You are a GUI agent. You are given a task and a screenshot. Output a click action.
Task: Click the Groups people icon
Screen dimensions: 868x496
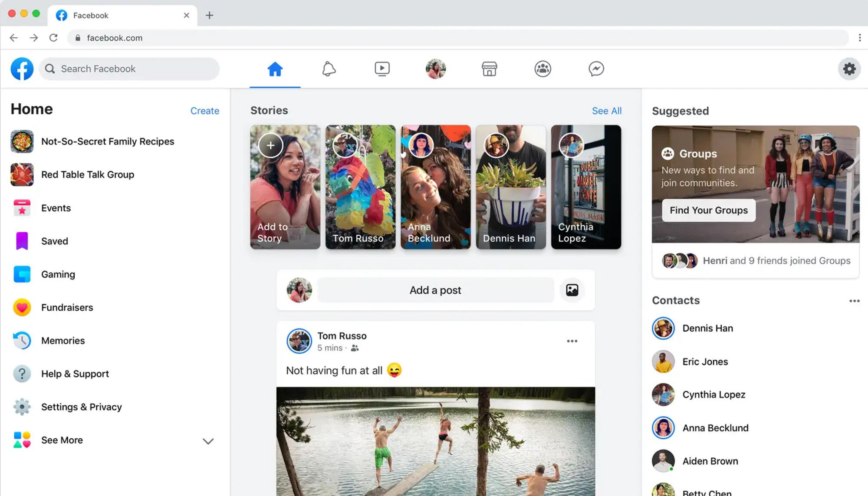coord(542,68)
